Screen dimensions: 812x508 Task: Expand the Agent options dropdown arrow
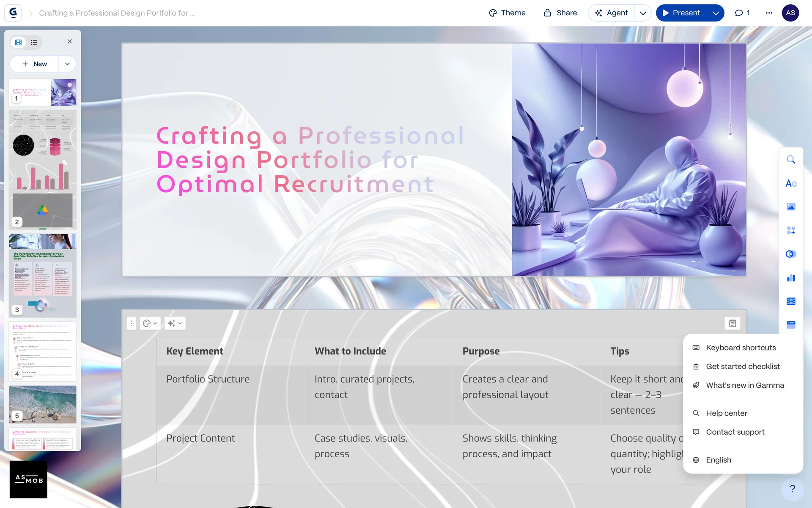(x=643, y=13)
